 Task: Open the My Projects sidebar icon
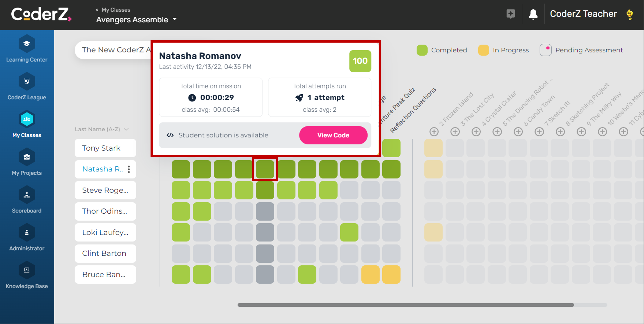(x=27, y=157)
